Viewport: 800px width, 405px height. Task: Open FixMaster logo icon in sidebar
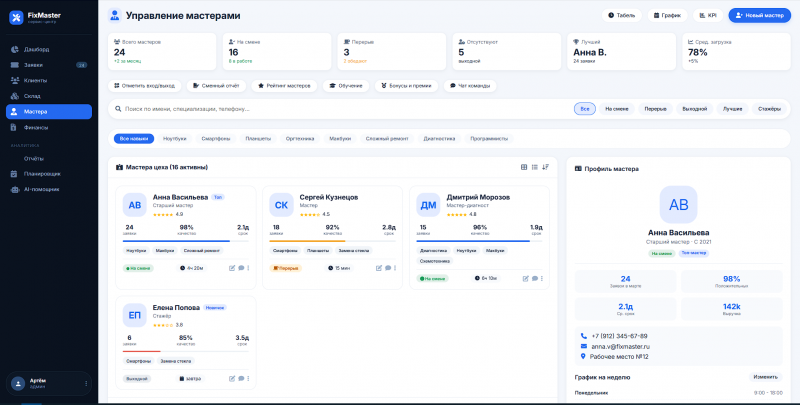(16, 18)
